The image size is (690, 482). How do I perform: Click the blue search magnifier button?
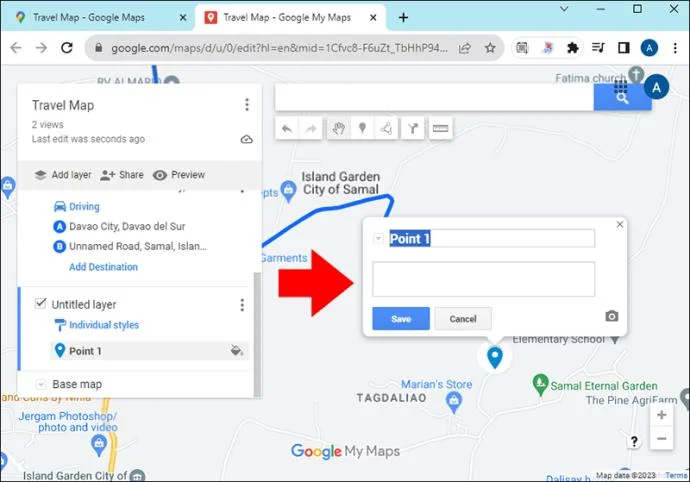click(622, 97)
